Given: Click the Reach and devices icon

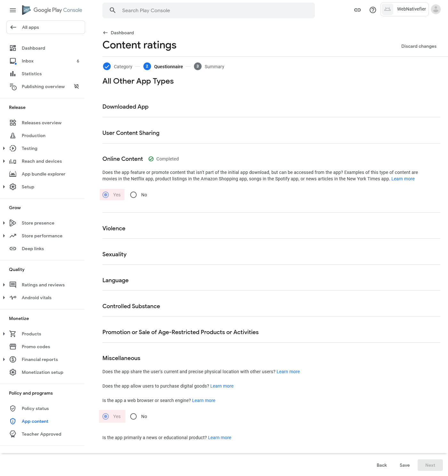Looking at the screenshot, I should click(x=13, y=161).
